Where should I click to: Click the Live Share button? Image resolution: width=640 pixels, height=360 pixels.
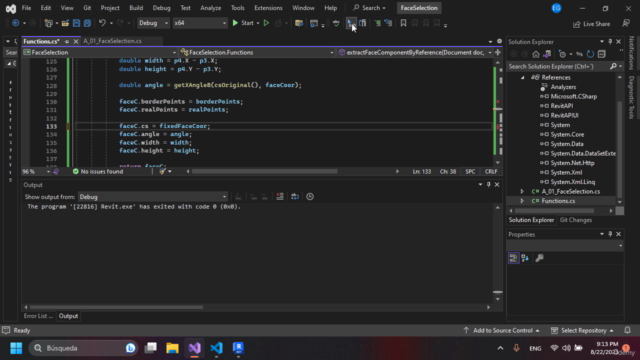coord(591,24)
